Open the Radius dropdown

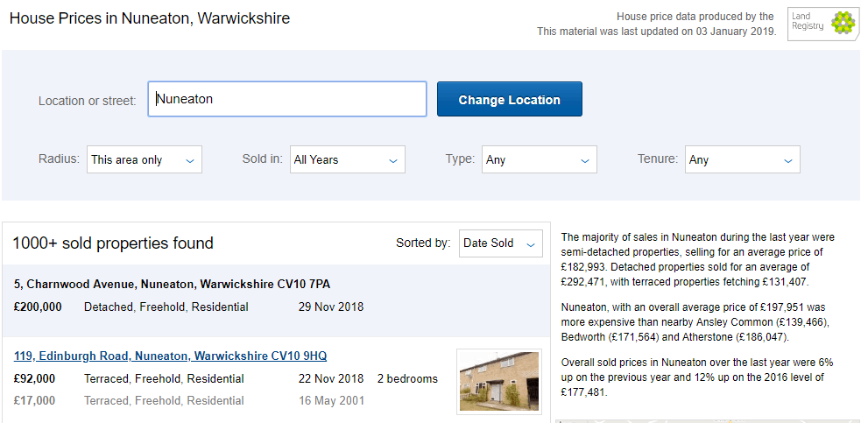(x=144, y=159)
